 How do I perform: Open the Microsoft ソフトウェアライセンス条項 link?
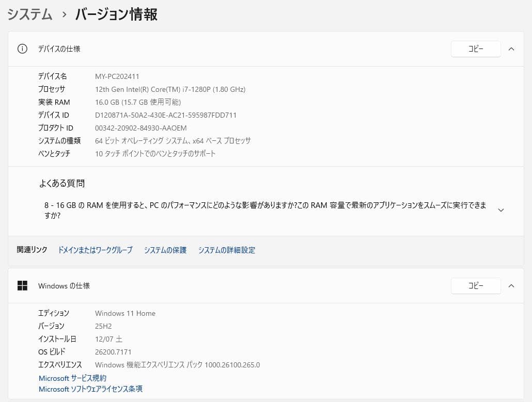90,389
